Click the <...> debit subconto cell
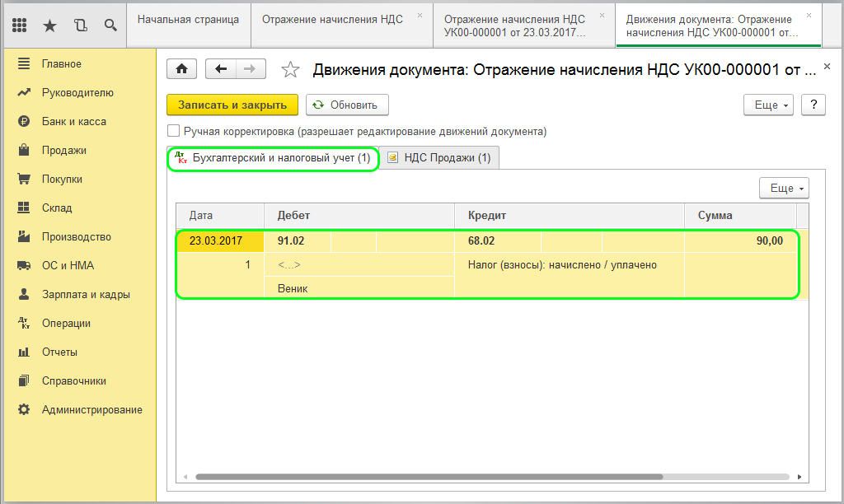 359,264
